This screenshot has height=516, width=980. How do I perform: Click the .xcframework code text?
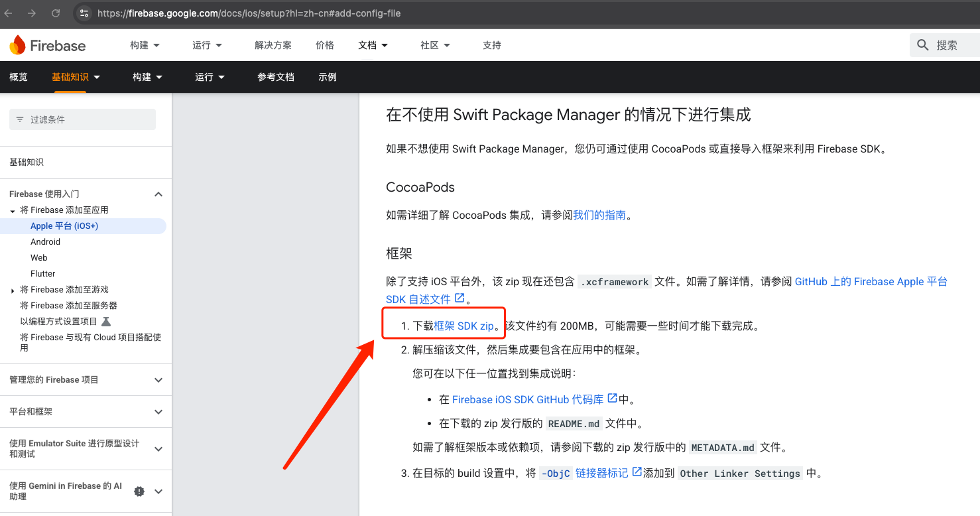614,282
